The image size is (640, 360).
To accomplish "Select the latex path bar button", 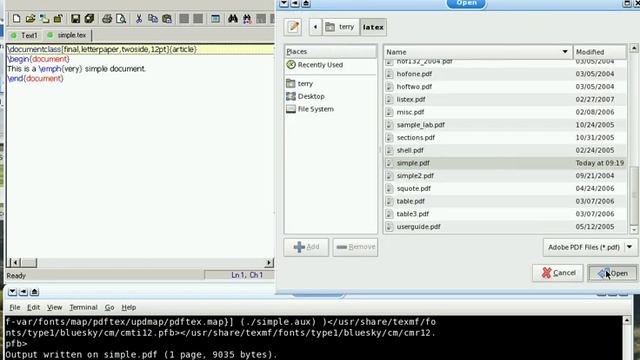I will (x=373, y=27).
